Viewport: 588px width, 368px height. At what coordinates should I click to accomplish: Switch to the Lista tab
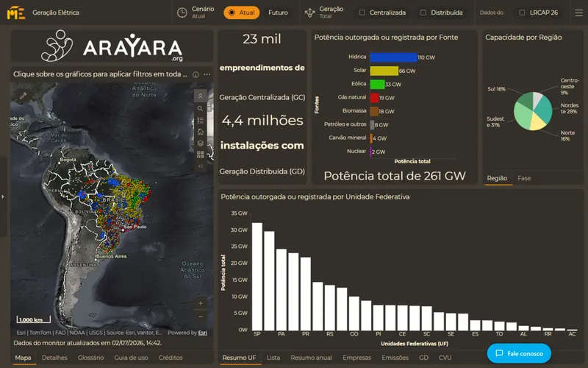[273, 358]
